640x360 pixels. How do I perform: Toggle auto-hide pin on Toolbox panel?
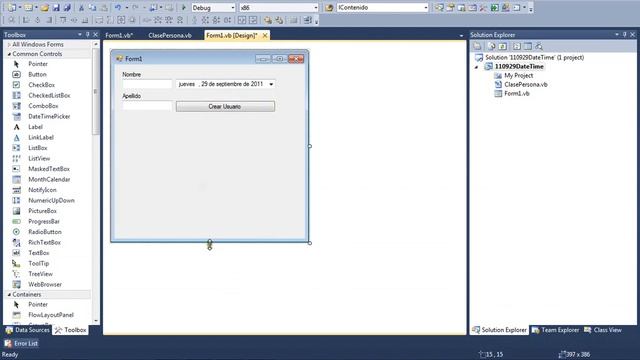[x=87, y=35]
